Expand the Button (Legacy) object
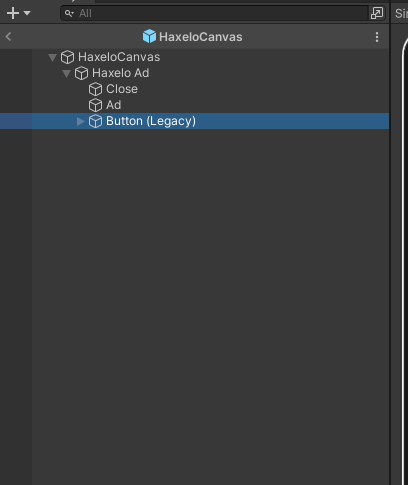Image resolution: width=408 pixels, height=485 pixels. tap(80, 121)
